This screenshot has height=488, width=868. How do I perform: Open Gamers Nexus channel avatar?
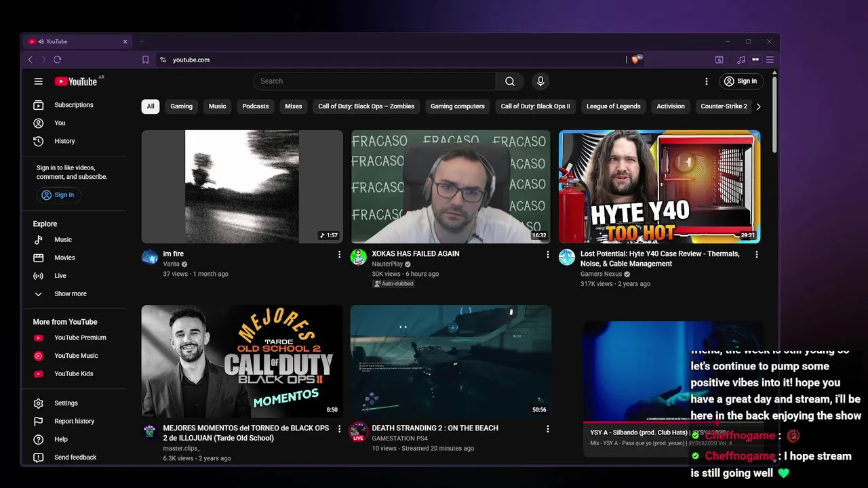click(x=567, y=257)
